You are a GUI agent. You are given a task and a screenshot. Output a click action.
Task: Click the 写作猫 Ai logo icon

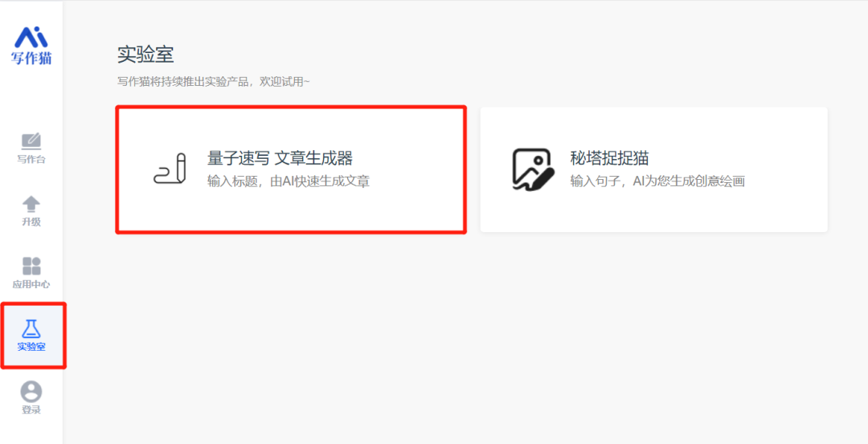coord(31,37)
